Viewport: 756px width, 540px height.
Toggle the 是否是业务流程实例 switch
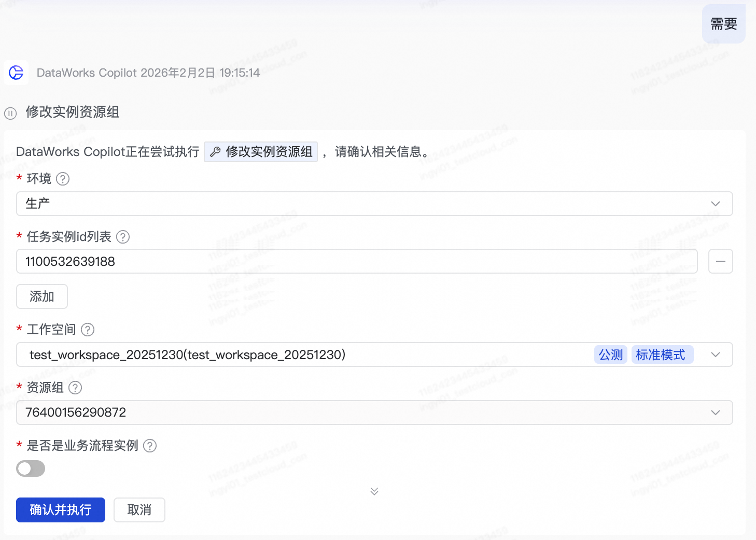tap(31, 468)
